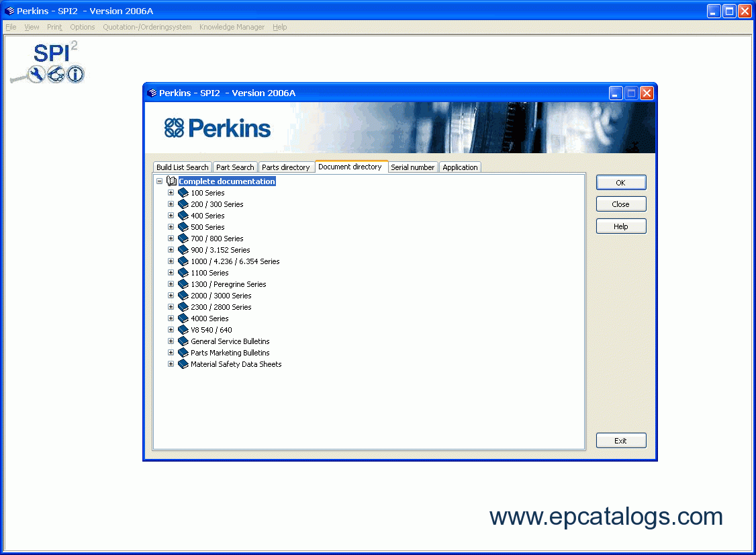
Task: Expand the 400 Series tree node
Action: pyautogui.click(x=171, y=216)
